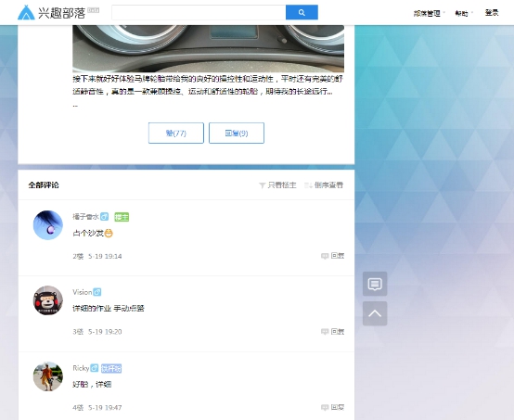Toggle 倒序查看 sort order
The width and height of the screenshot is (514, 420).
tap(324, 185)
